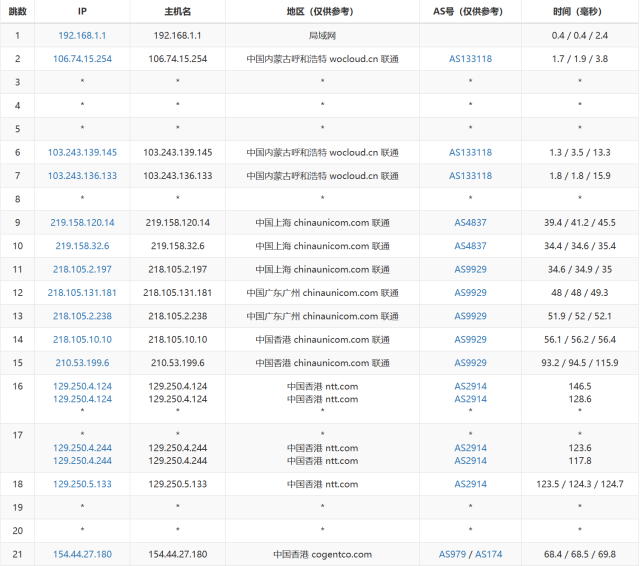Image resolution: width=640 pixels, height=566 pixels.
Task: Open IP link 129.250.5.133
Action: 82,484
